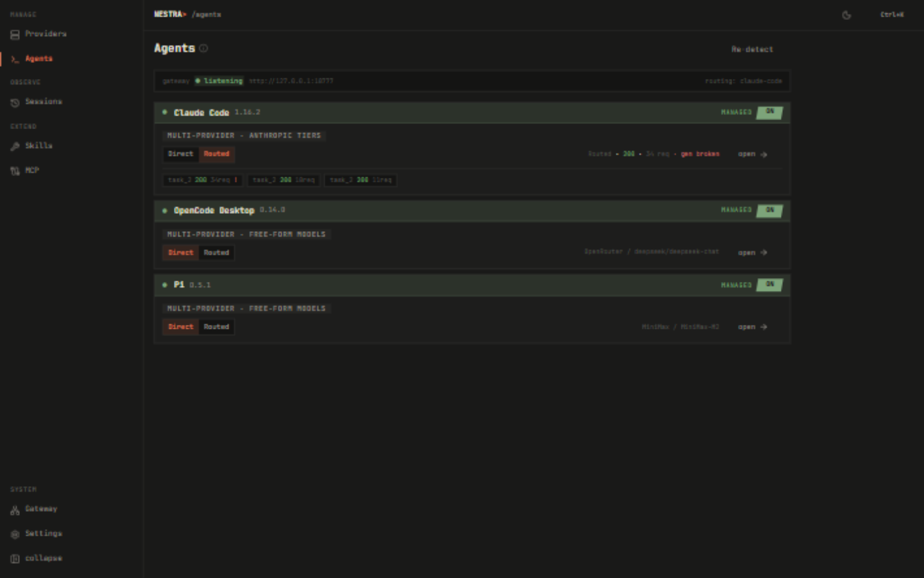Click the MANAGED label on the Pi card
This screenshot has width=924, height=578.
point(736,285)
